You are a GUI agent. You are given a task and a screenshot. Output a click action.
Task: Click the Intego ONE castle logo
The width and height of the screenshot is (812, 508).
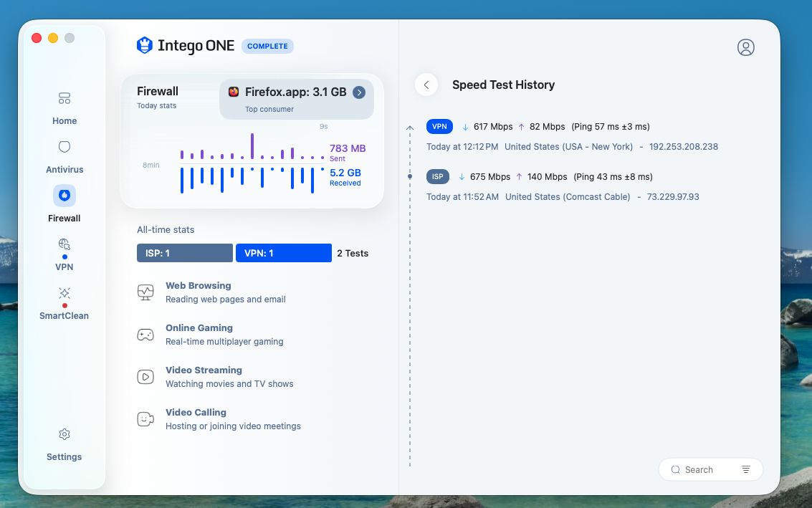145,46
